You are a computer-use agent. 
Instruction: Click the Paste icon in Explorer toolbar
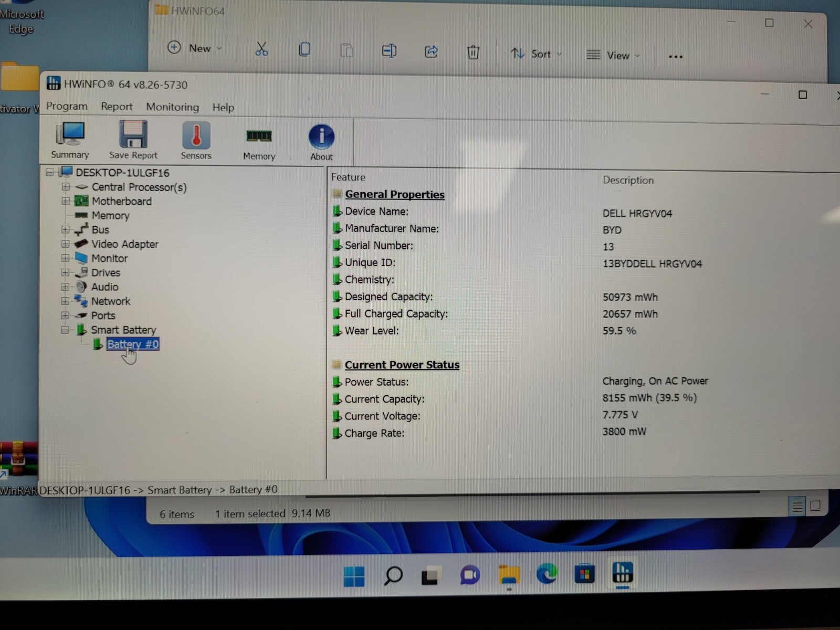(x=346, y=50)
